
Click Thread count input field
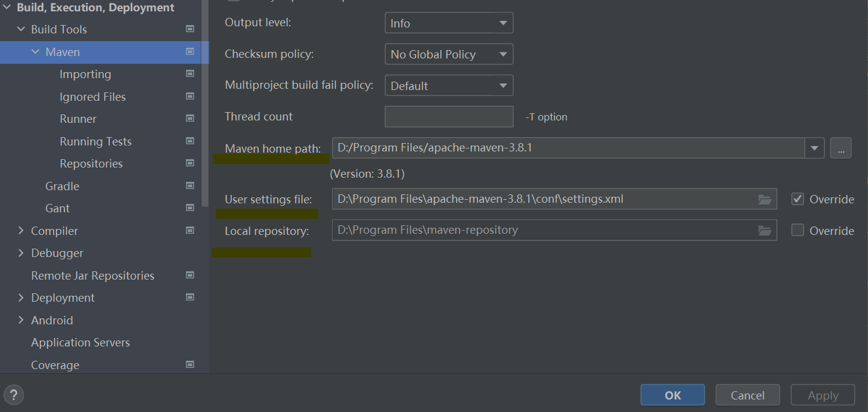(x=449, y=117)
